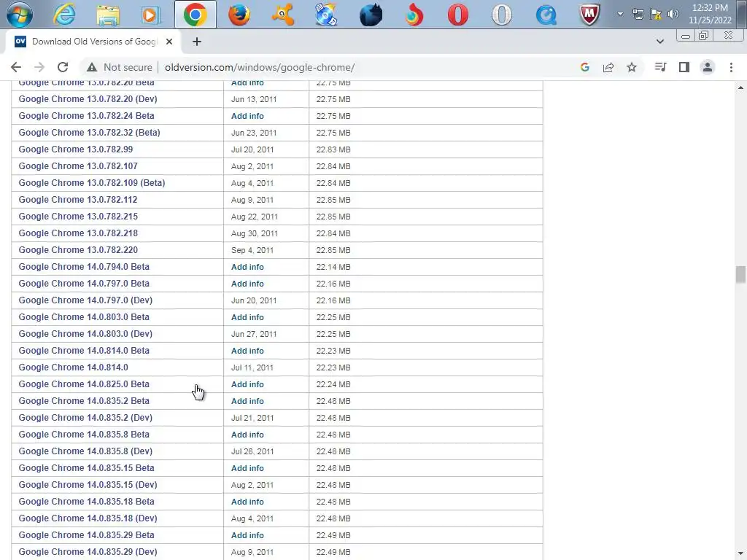Click the Google icon in address bar

click(585, 67)
